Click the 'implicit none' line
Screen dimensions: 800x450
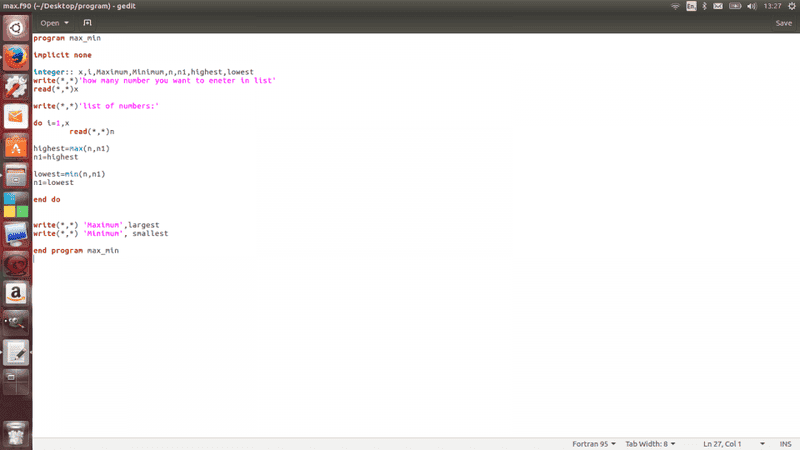point(62,55)
